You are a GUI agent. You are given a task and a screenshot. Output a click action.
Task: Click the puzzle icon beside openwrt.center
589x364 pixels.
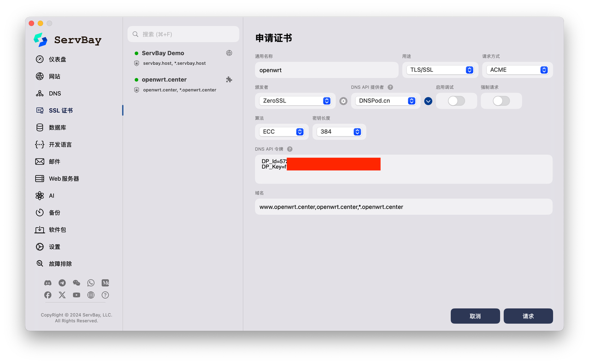[229, 80]
